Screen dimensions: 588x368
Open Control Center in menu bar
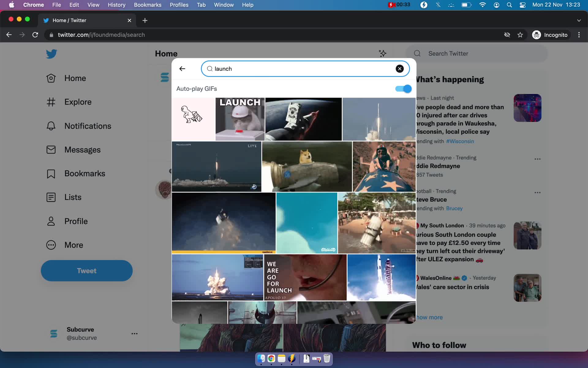tap(522, 5)
